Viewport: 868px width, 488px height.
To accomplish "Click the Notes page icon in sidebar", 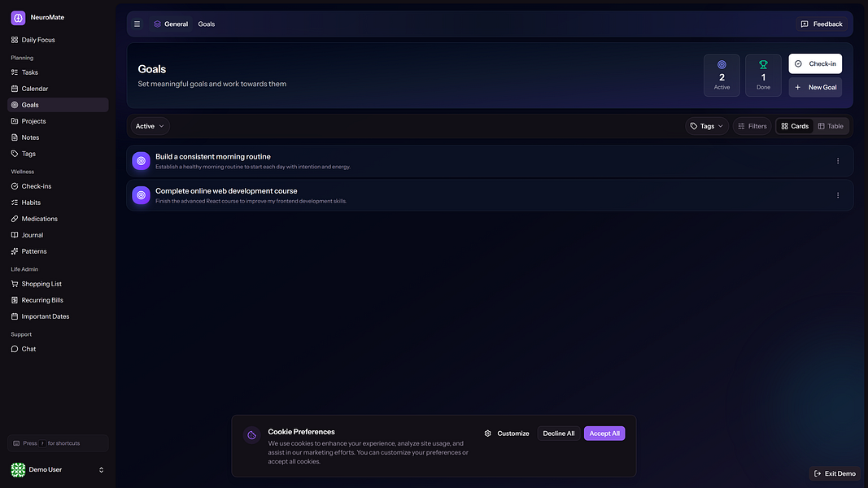I will pos(15,137).
